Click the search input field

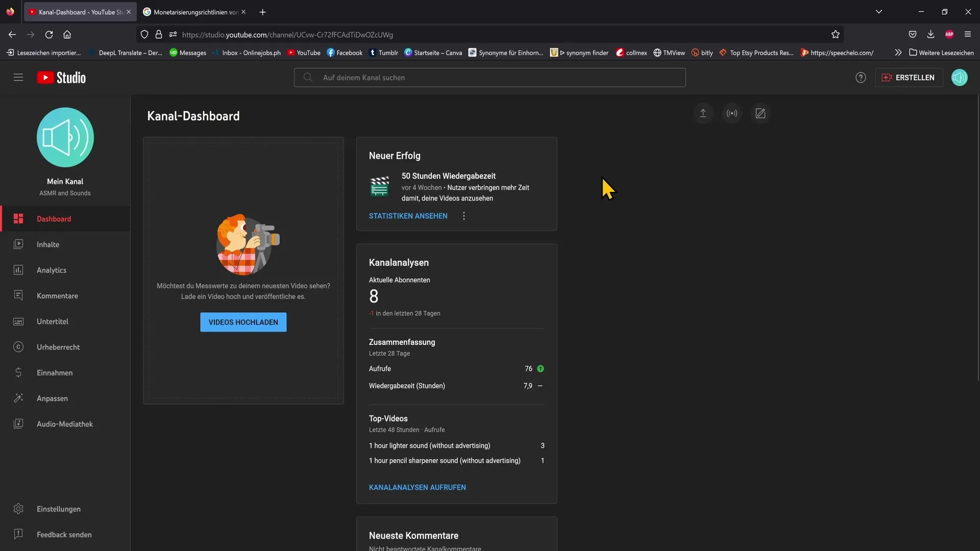coord(489,78)
